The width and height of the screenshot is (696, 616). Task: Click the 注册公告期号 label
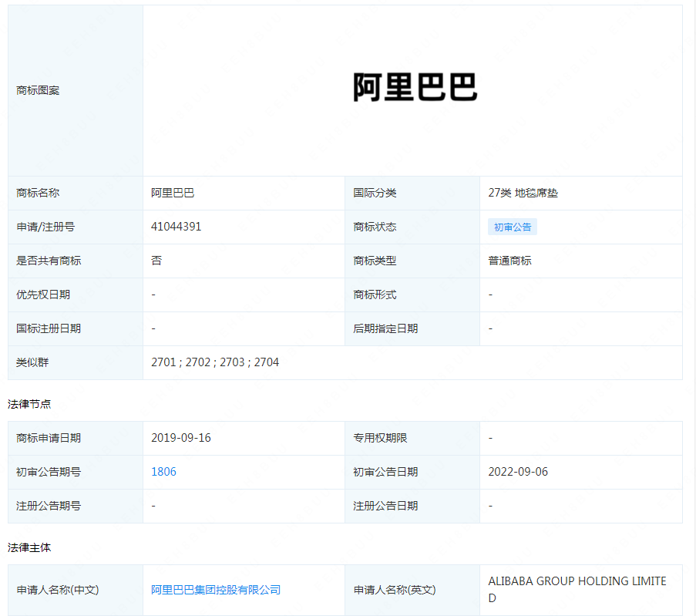tap(49, 506)
